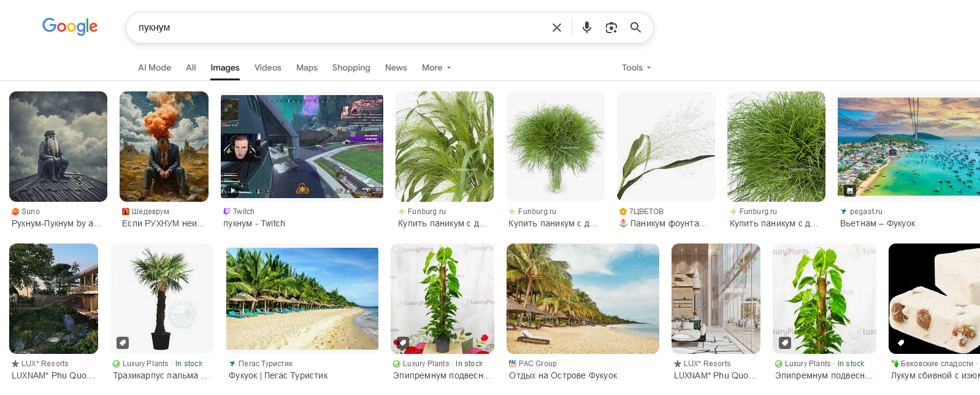The width and height of the screenshot is (980, 395).
Task: Open search by image camera icon
Action: tap(611, 28)
